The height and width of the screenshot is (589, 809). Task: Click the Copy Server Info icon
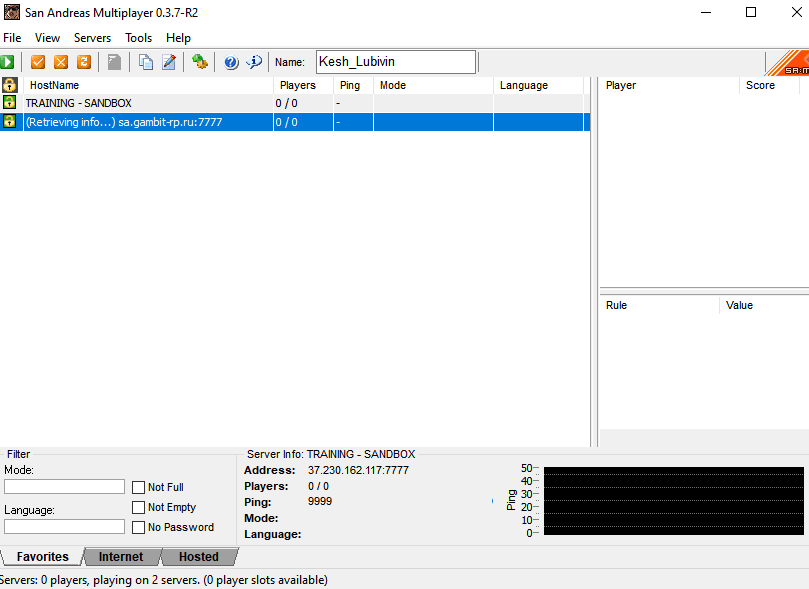pos(146,62)
